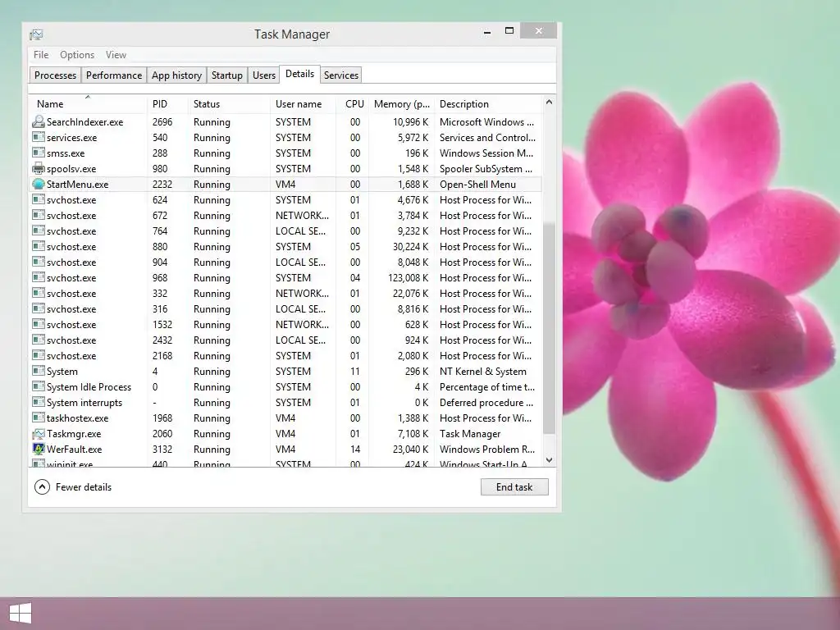Switch to the Users tab
This screenshot has width=840, height=630.
(264, 75)
